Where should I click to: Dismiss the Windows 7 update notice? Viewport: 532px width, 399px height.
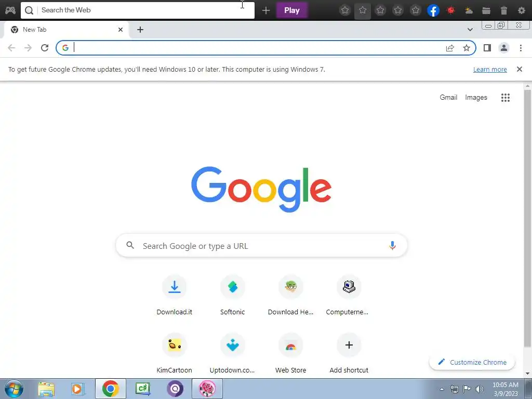[520, 69]
